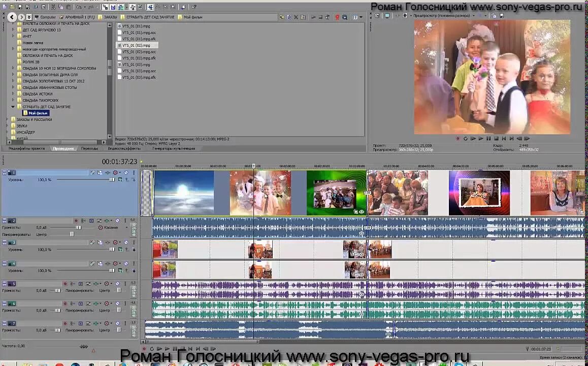The image size is (588, 366).
Task: Click the Open project folder icon
Action: click(x=12, y=7)
